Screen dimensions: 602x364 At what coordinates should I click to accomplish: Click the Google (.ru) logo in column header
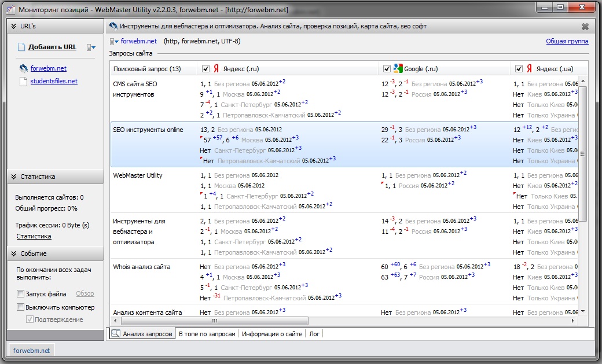[398, 69]
